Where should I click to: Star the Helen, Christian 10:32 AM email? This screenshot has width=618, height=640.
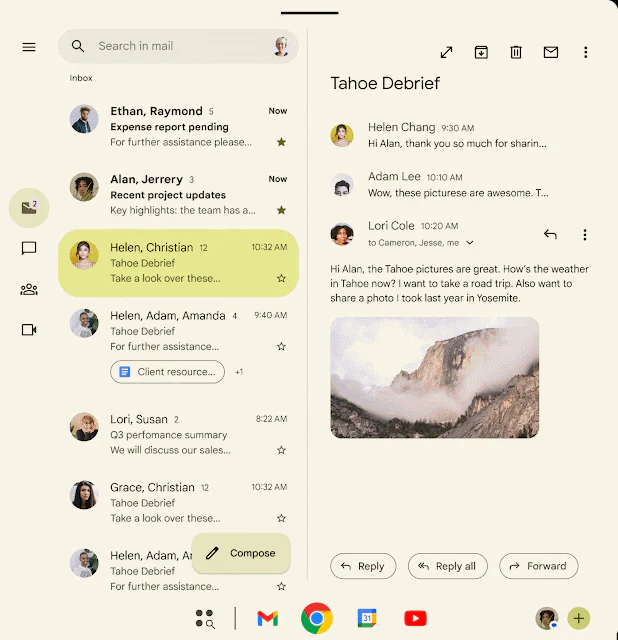(281, 278)
